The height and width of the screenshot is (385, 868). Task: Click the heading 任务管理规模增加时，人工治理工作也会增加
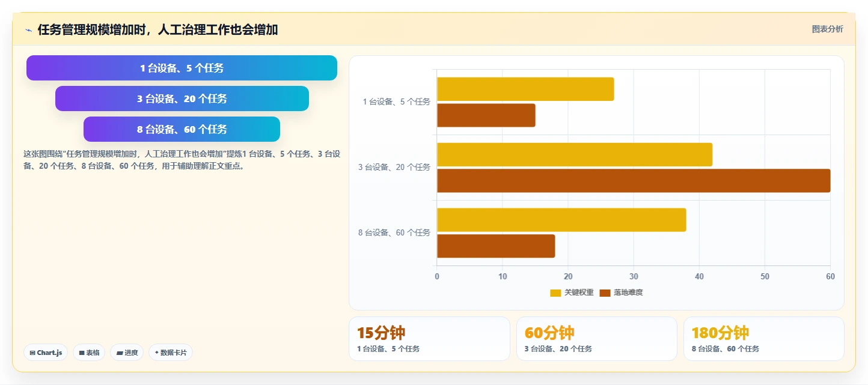tap(157, 30)
